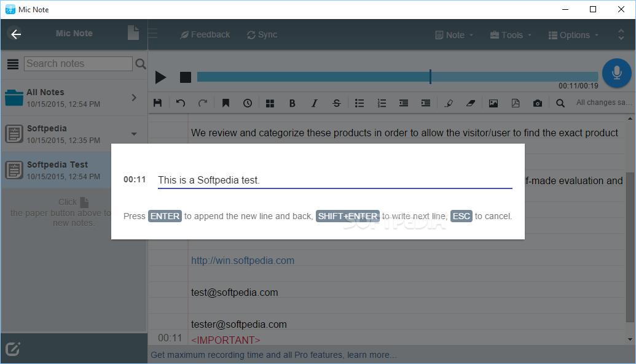
Task: Start recording with the microphone button
Action: [616, 73]
